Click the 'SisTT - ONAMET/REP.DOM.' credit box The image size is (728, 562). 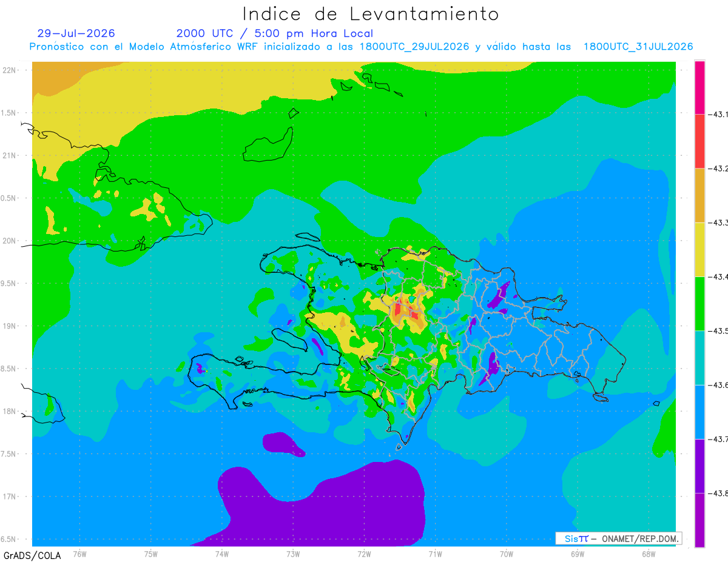point(618,538)
